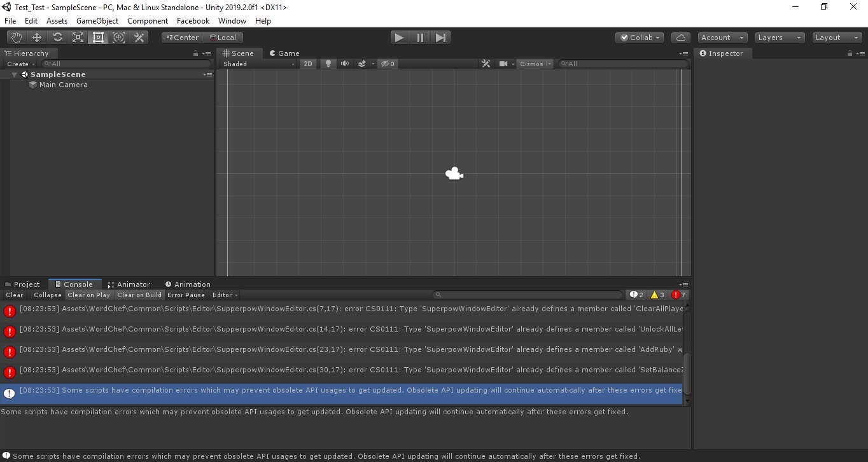The image size is (868, 462).
Task: Toggle Clear on Build option
Action: tap(139, 295)
